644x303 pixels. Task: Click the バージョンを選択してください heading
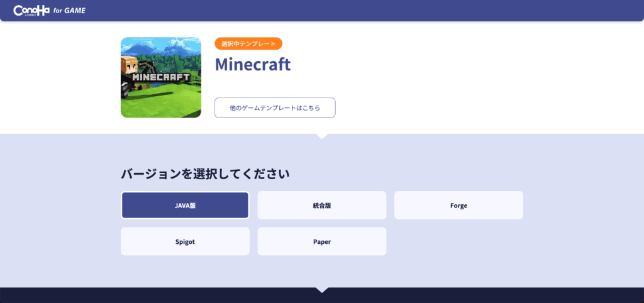pos(205,174)
